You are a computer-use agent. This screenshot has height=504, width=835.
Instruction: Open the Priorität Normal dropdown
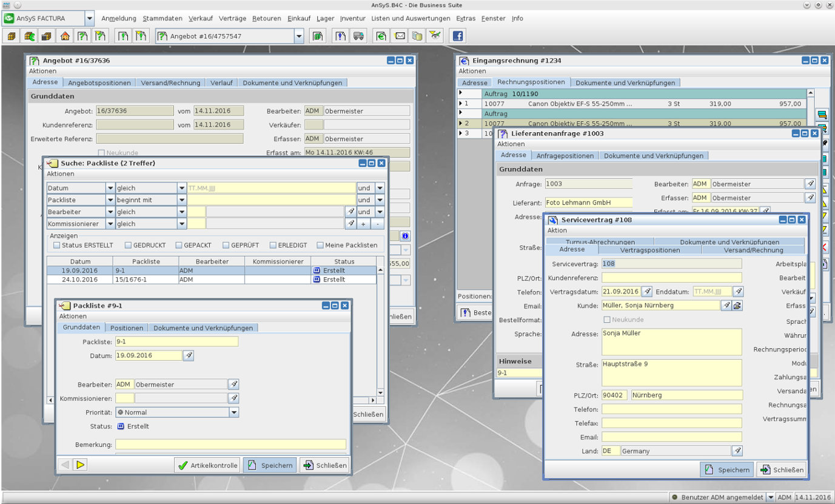click(x=234, y=412)
